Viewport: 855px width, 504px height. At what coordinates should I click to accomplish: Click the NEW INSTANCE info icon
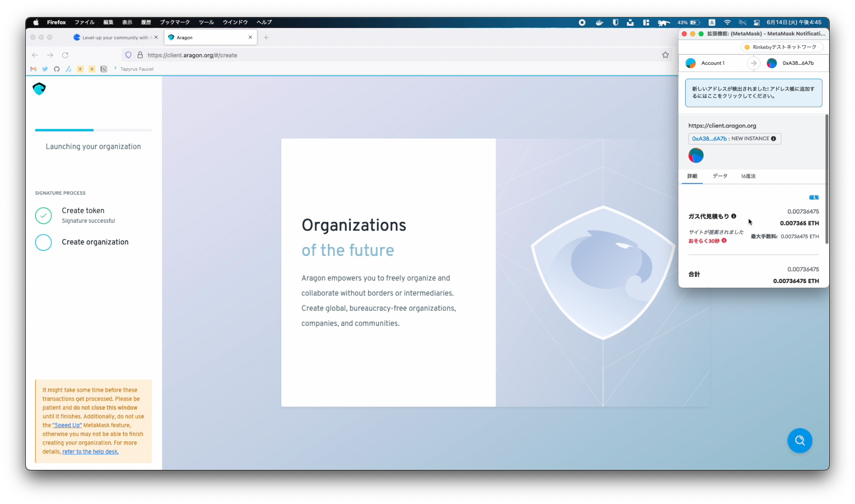774,139
